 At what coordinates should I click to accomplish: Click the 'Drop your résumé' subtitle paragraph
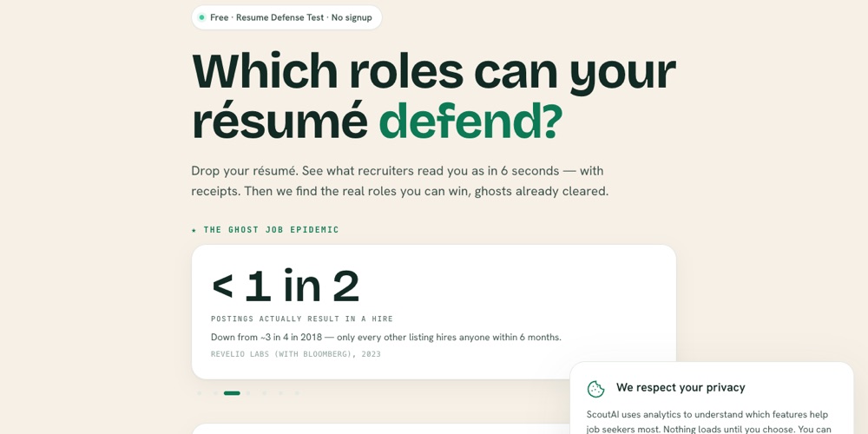(x=399, y=181)
